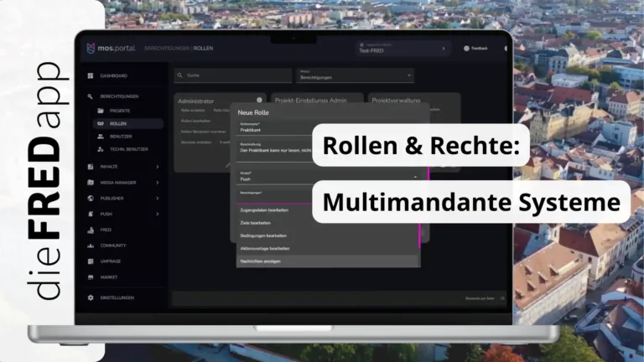Viewport: 644px width, 362px height.
Task: Click the Projektverwaltung card title
Action: click(396, 101)
